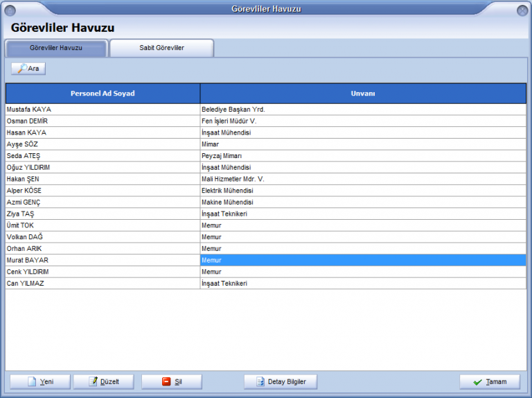Close the Görevliler Havuzu window

coord(521,10)
